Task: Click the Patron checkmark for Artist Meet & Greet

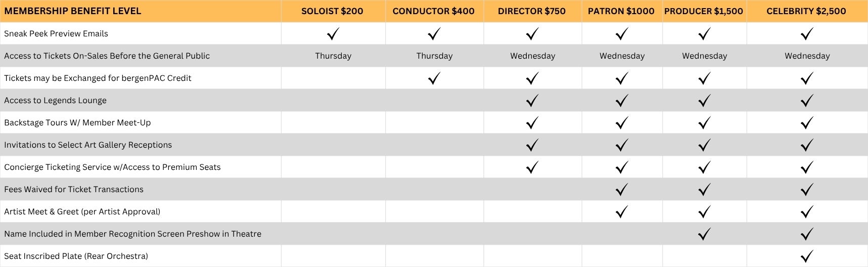Action: point(621,212)
